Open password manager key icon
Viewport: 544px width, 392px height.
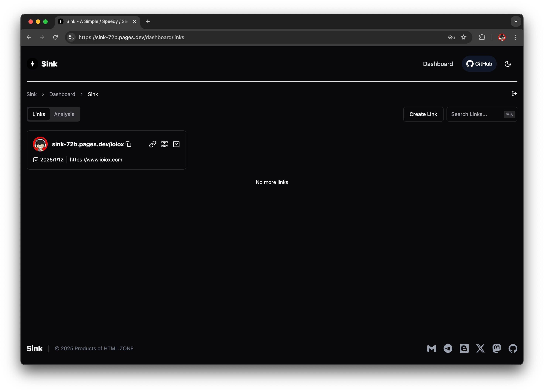451,38
